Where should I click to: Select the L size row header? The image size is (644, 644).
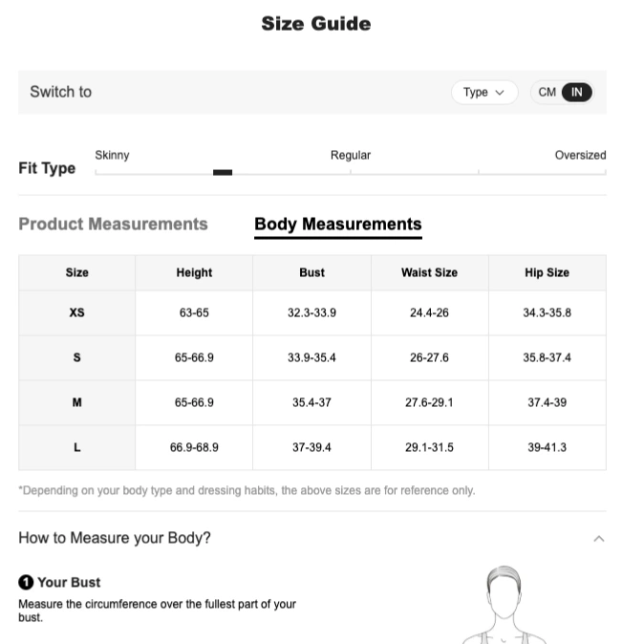pyautogui.click(x=76, y=447)
